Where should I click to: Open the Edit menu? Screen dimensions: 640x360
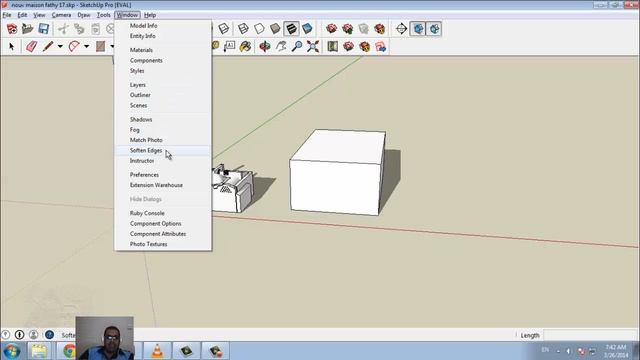pyautogui.click(x=22, y=15)
